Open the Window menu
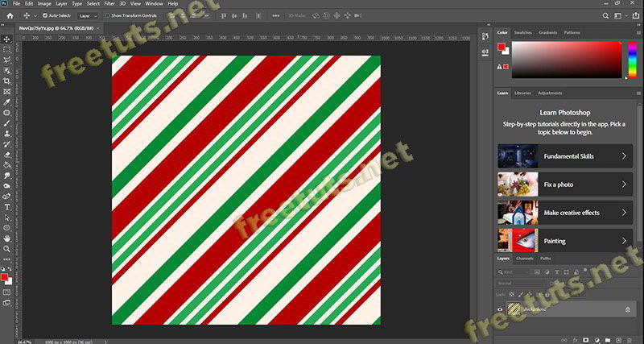 154,4
